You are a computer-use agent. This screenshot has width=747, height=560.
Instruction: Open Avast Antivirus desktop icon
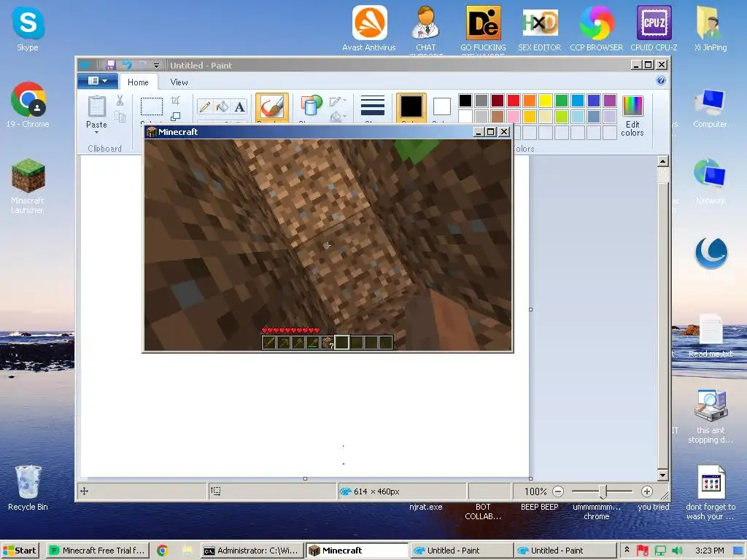(x=369, y=28)
